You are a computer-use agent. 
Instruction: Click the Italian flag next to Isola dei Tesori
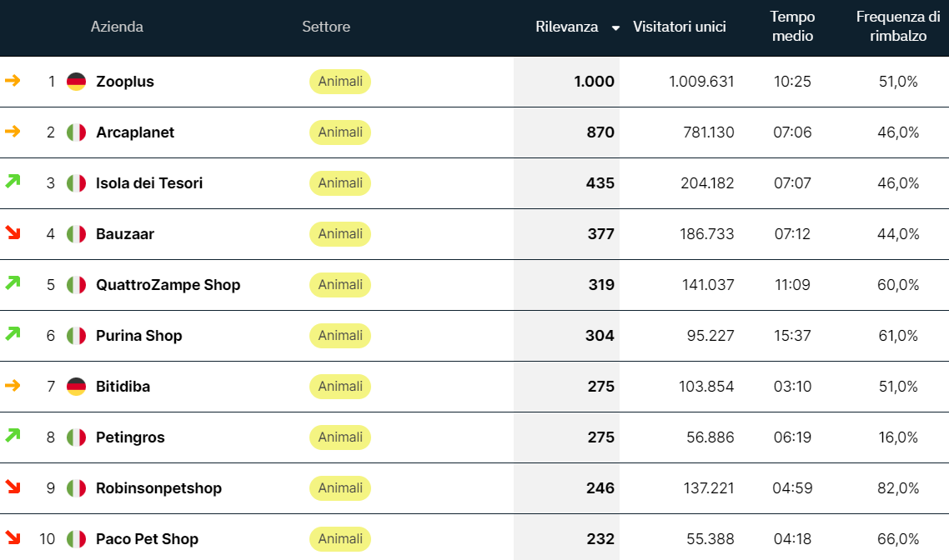[x=76, y=183]
